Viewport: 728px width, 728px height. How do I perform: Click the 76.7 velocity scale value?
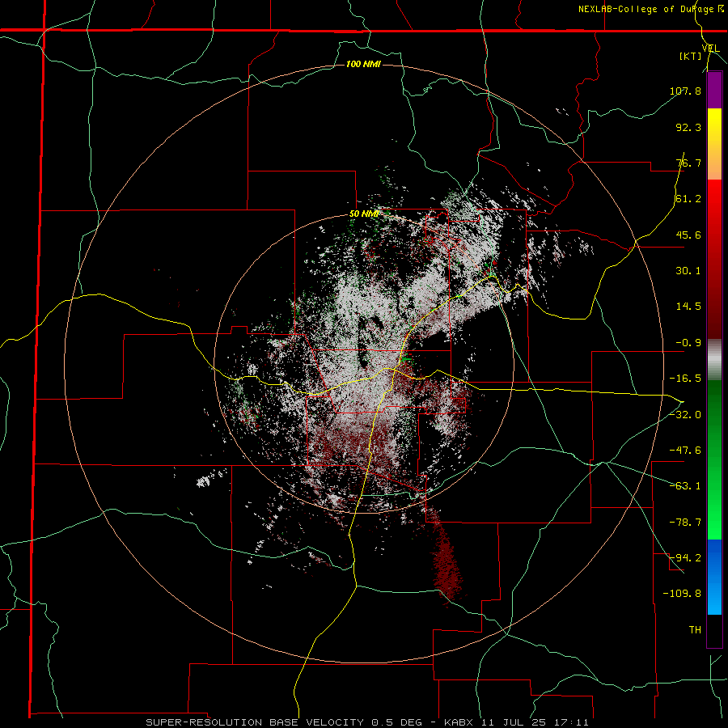(688, 163)
